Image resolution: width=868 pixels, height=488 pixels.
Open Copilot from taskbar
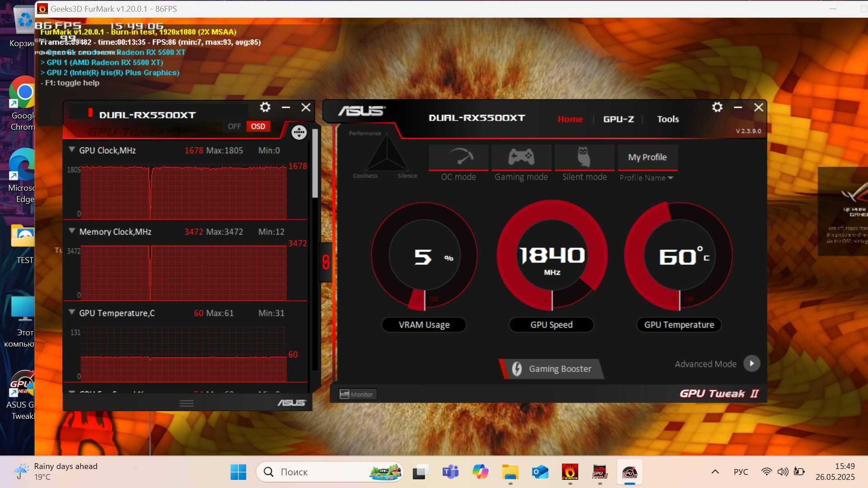[480, 472]
